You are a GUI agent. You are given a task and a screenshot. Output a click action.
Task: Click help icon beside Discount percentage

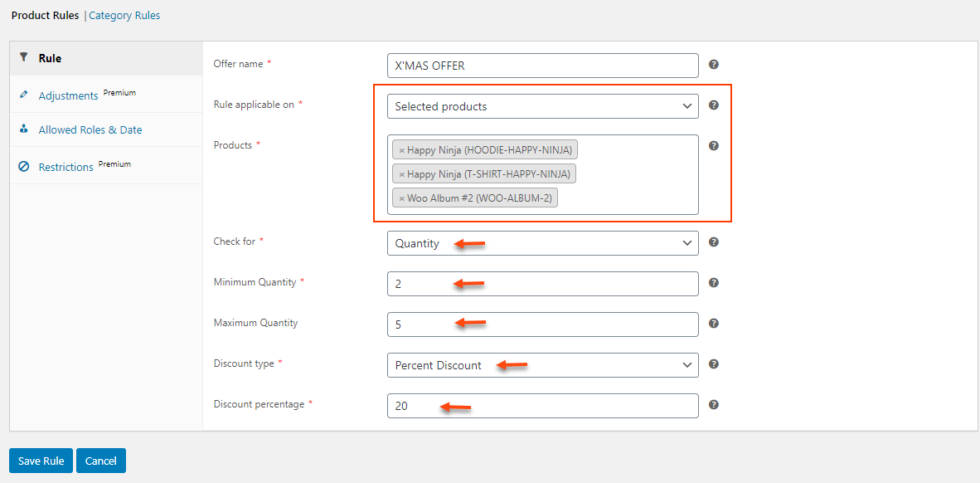714,405
